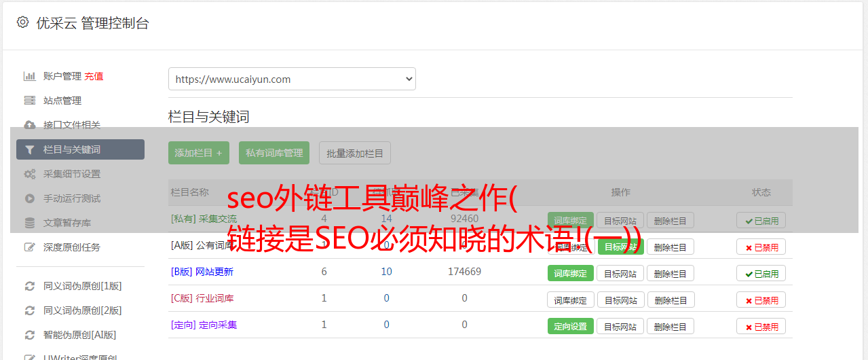Click the [C版] 行业词库 column name
The height and width of the screenshot is (360, 868).
tap(202, 298)
